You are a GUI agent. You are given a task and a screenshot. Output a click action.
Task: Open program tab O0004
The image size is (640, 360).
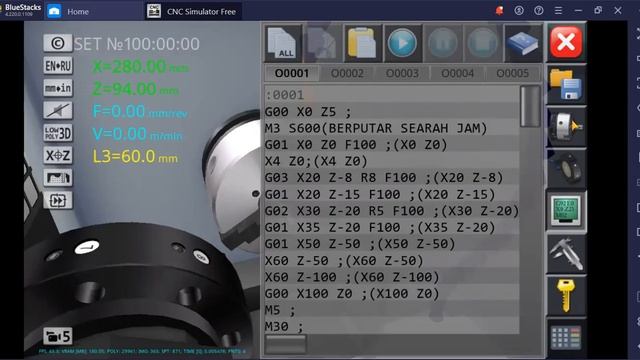point(457,73)
